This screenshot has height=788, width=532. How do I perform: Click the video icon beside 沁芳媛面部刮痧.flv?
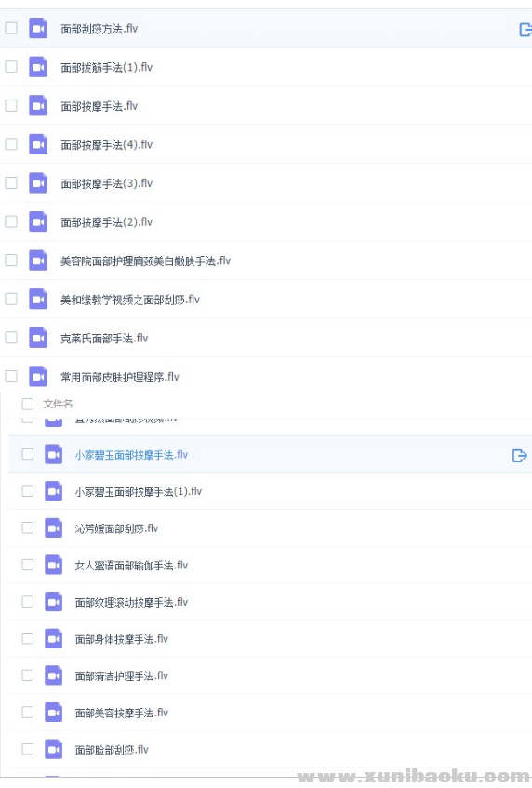click(54, 528)
